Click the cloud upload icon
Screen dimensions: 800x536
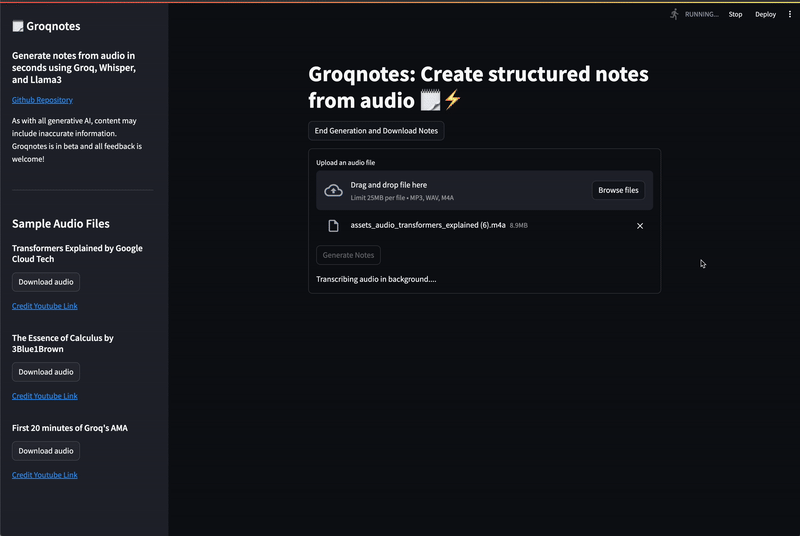pos(334,190)
